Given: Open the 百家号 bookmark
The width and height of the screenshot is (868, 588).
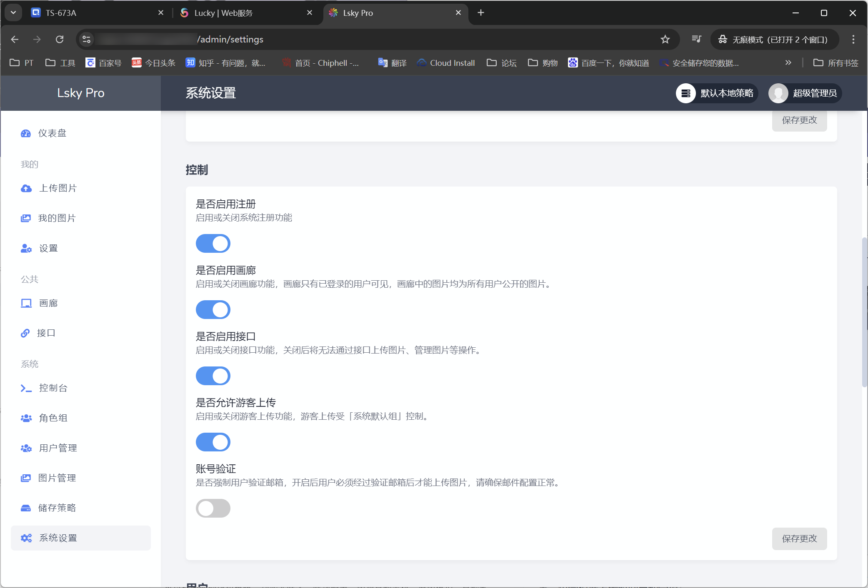Looking at the screenshot, I should coord(103,63).
